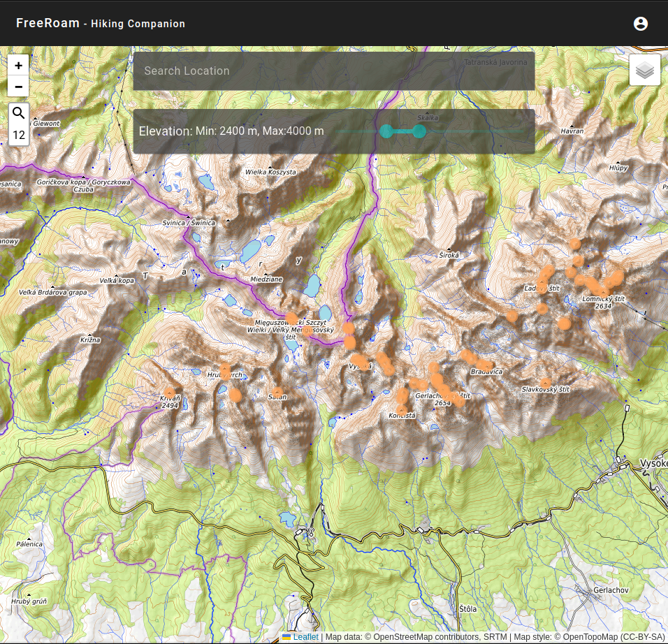Click the maximum elevation slider handle
668x644 pixels.
419,131
